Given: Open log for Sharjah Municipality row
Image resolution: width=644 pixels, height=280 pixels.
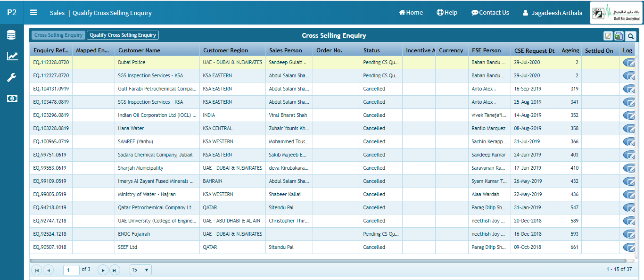Looking at the screenshot, I should click(629, 168).
